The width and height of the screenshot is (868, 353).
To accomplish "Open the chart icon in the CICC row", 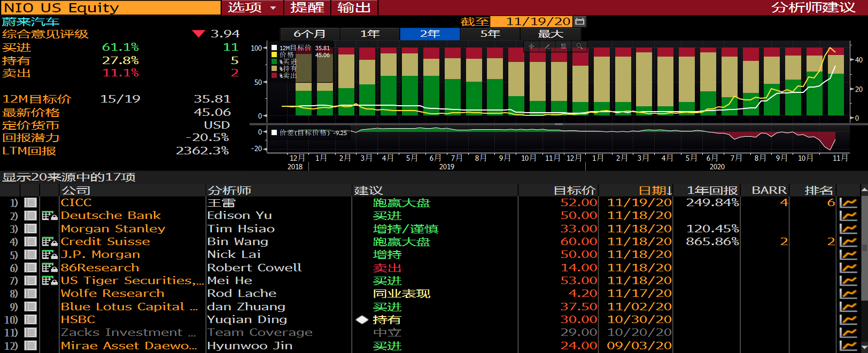I will (x=848, y=203).
